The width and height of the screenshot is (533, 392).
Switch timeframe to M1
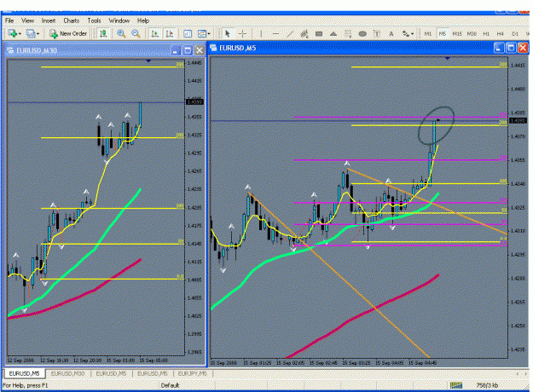click(427, 33)
